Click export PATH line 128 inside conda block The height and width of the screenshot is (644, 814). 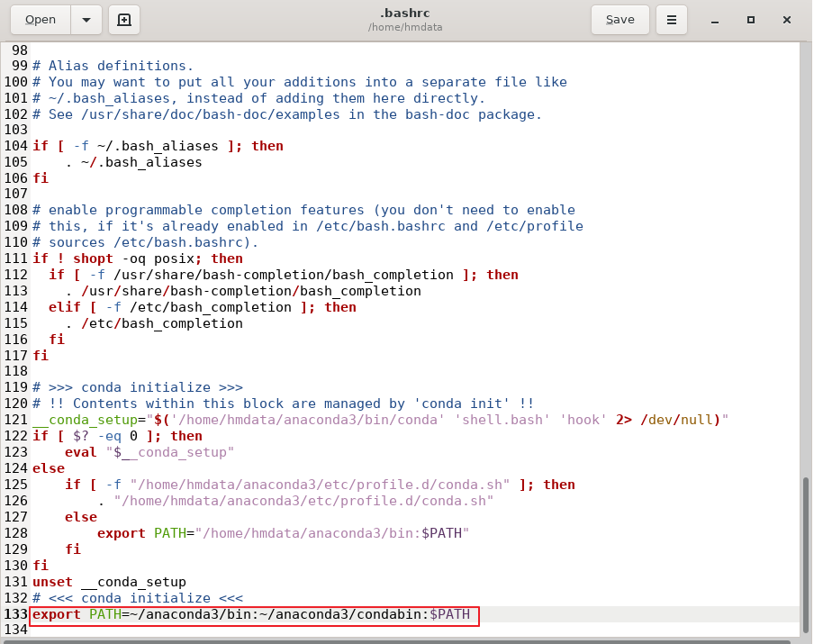(x=283, y=533)
